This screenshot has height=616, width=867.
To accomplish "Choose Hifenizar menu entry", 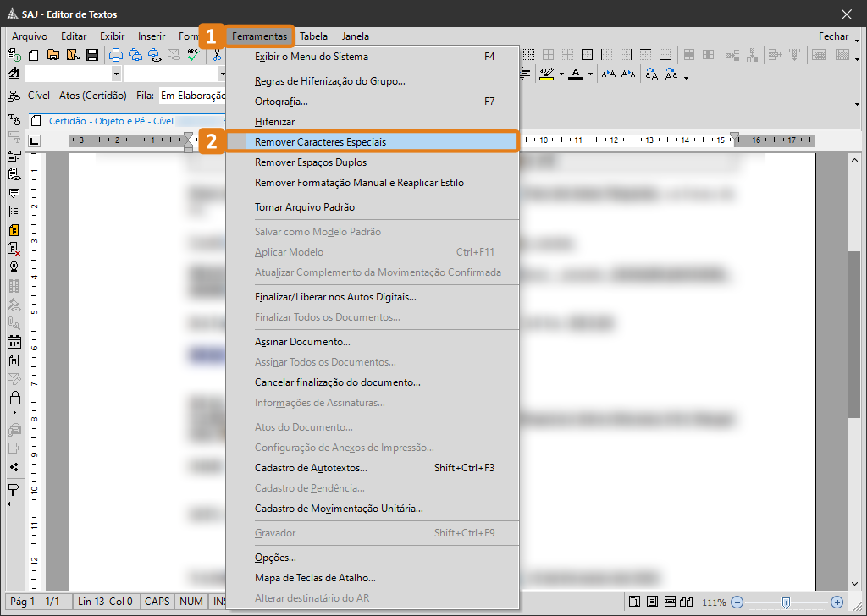I will [373, 122].
